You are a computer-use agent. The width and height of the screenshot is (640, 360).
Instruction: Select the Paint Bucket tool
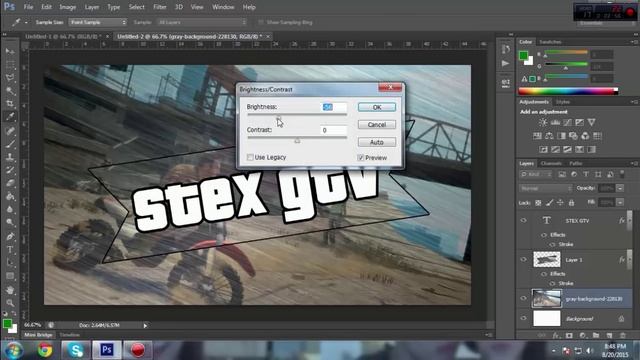[10, 196]
